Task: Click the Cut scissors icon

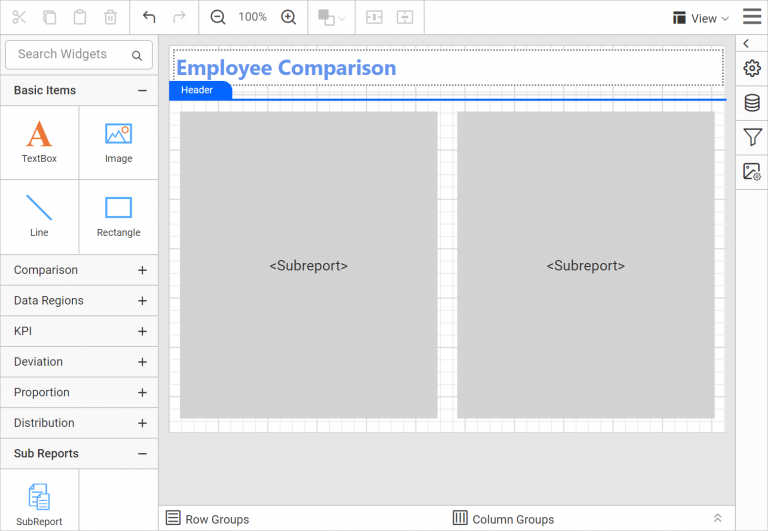Action: pos(19,17)
